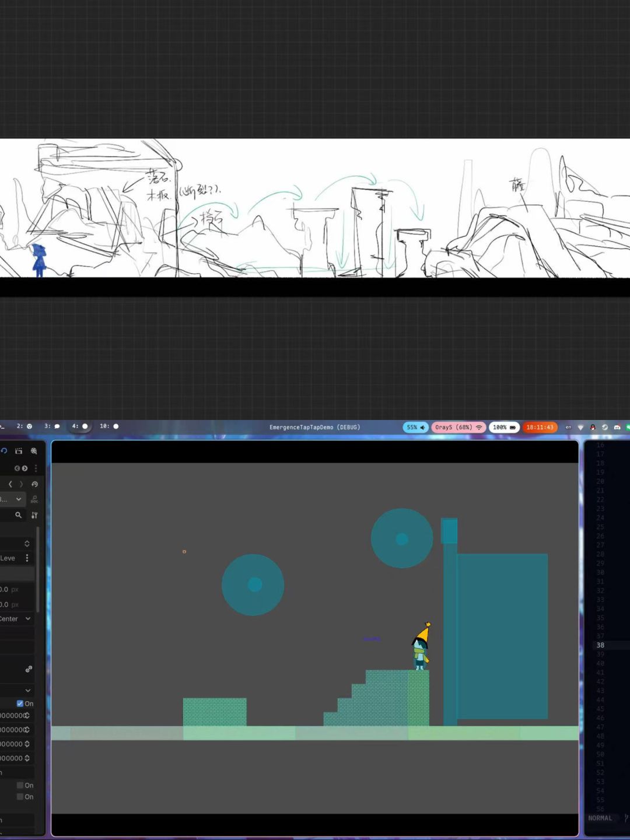630x840 pixels.
Task: Uncheck the ticked On checkbox
Action: click(x=20, y=703)
